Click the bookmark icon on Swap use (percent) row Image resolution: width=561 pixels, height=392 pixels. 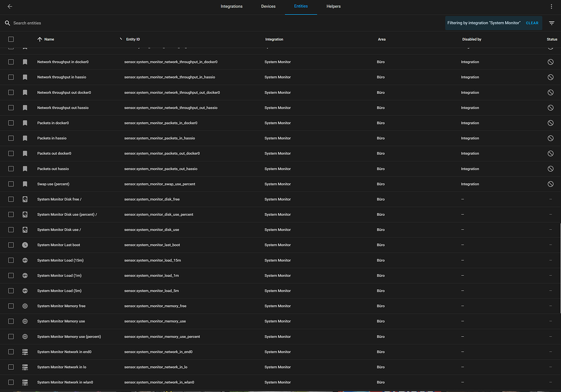click(25, 184)
